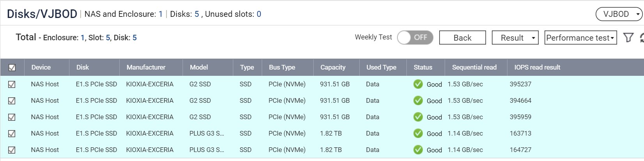This screenshot has width=644, height=161.
Task: Uncheck the last disk row checkbox
Action: coord(12,150)
